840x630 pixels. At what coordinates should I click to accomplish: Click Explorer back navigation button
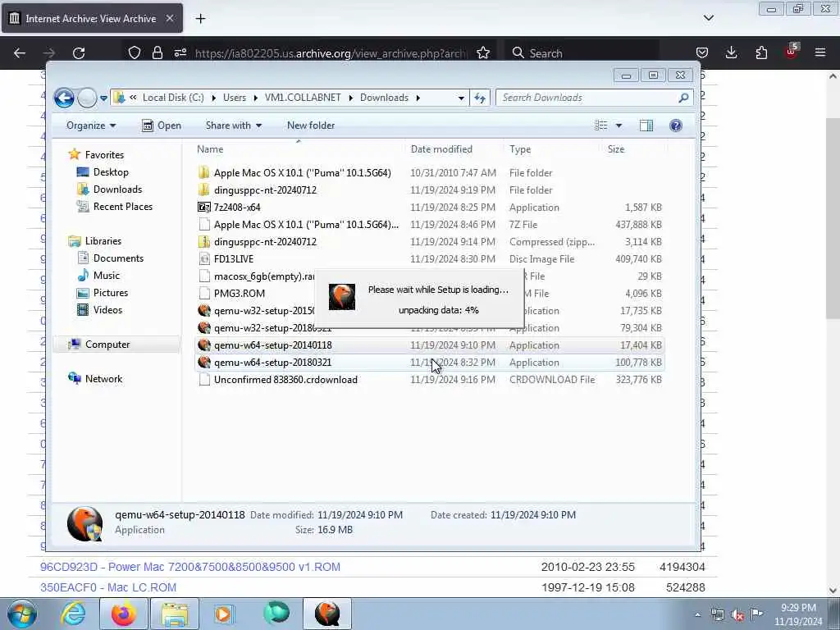[x=64, y=98]
